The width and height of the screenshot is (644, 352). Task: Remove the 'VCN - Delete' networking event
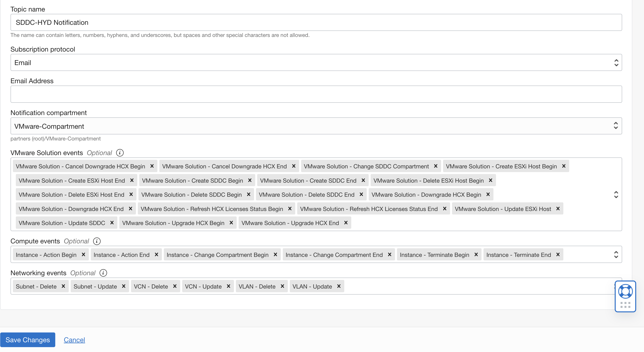tap(175, 286)
